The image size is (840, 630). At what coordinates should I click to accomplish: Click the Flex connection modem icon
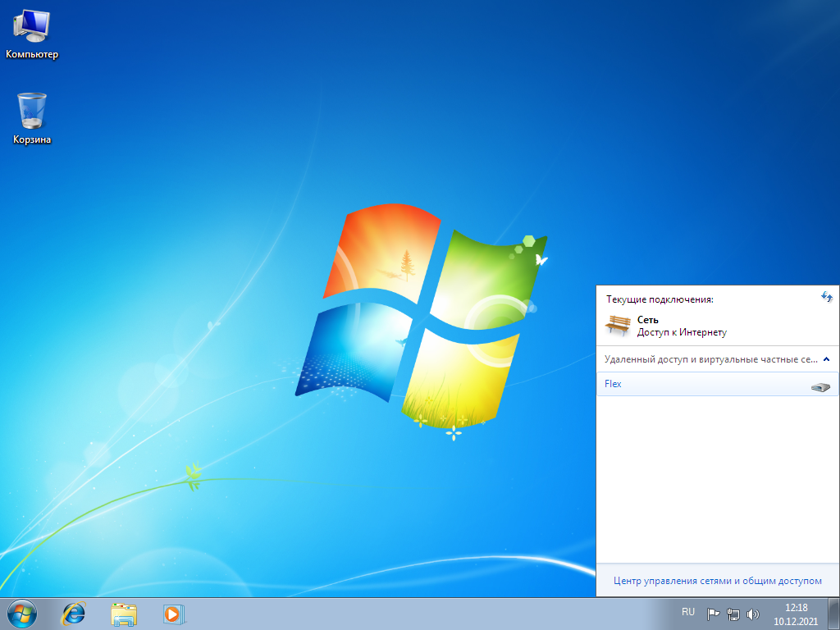click(x=820, y=387)
